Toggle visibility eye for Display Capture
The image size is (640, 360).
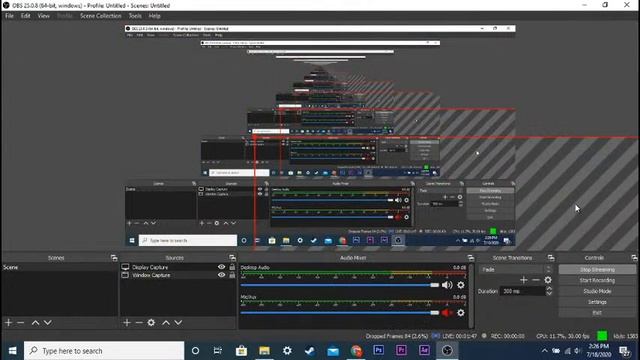tap(221, 267)
